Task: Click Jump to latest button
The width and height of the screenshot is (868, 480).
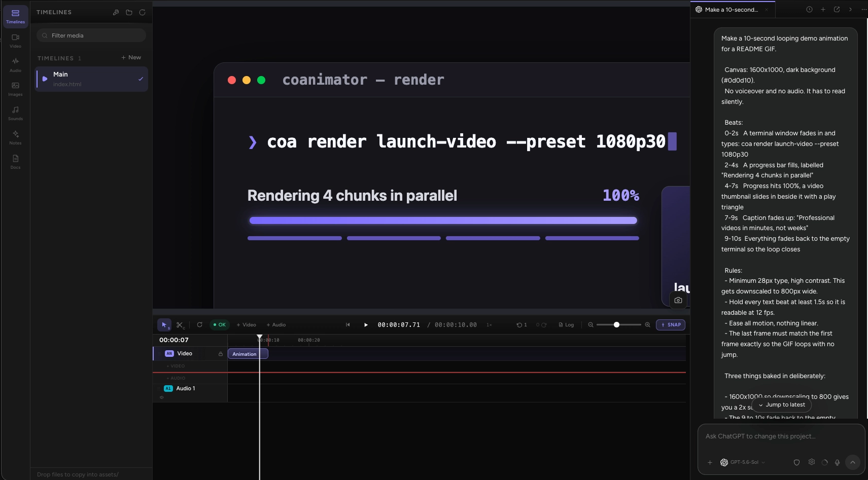Action: pos(782,404)
